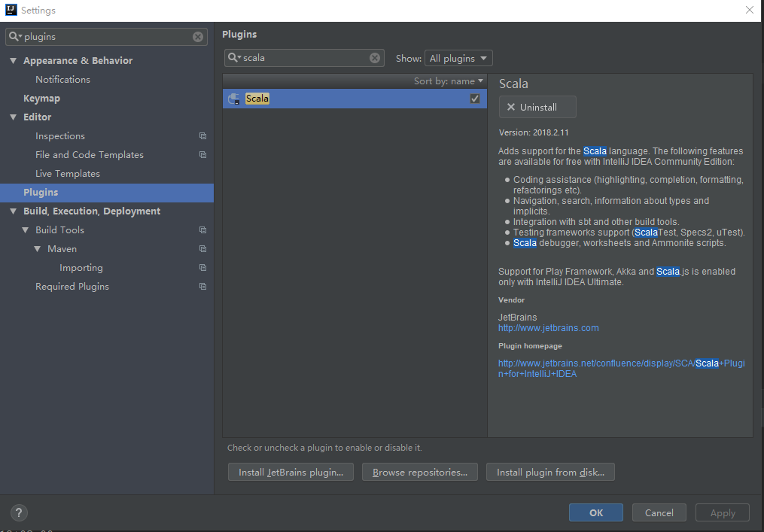Click the Scala plugin icon in the list

pos(234,99)
